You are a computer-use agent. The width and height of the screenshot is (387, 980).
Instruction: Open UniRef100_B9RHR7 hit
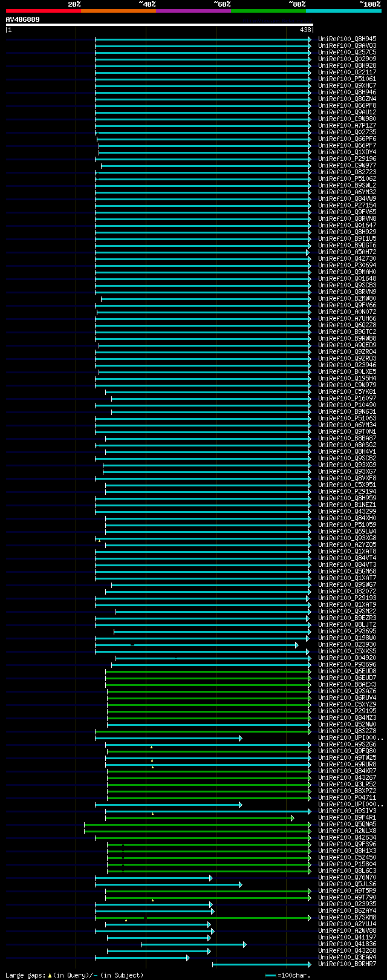pos(347,964)
